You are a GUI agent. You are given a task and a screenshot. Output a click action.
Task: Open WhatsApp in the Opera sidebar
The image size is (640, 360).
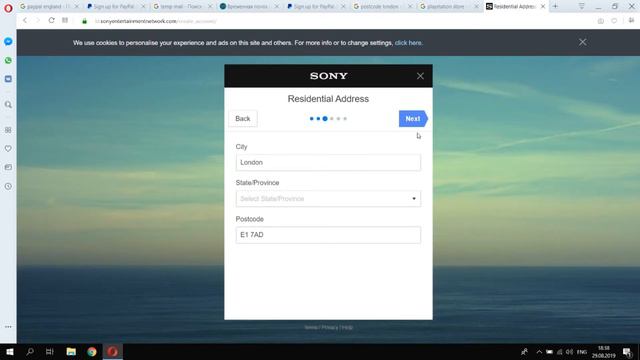8,60
